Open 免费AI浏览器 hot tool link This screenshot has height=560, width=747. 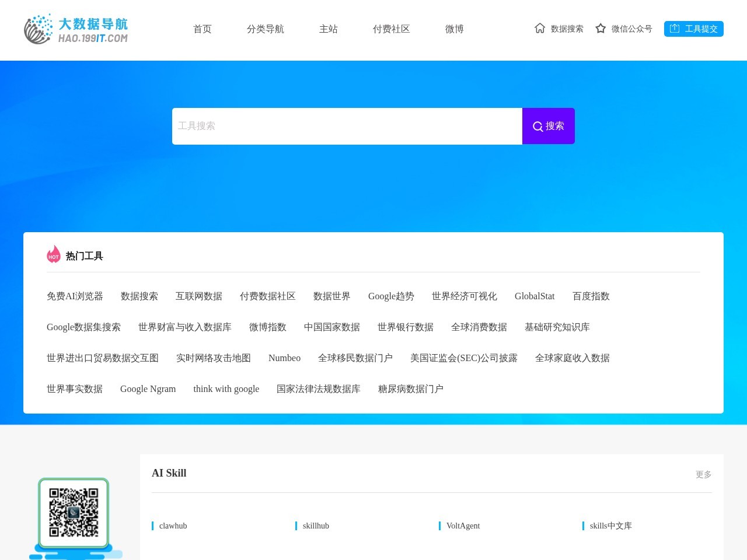tap(75, 296)
